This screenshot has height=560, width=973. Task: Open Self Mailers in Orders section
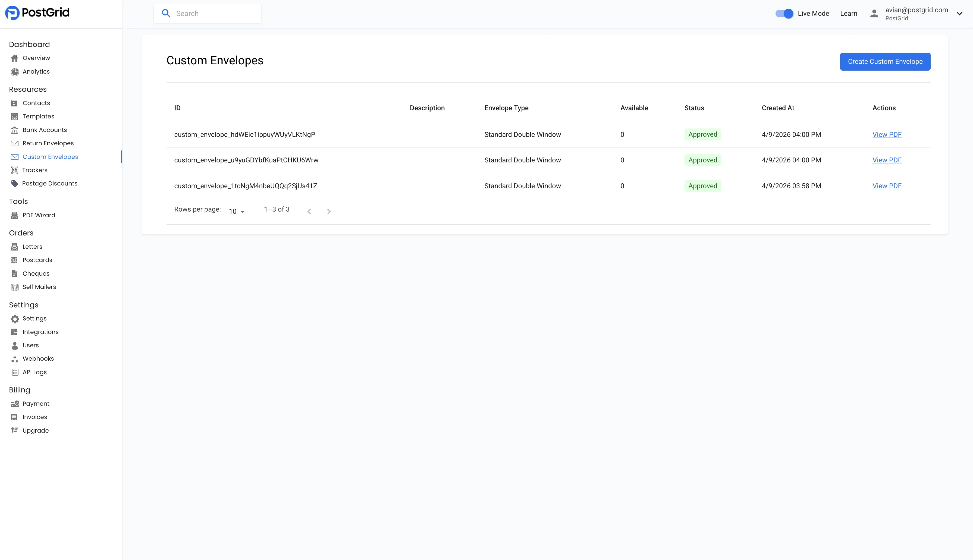click(39, 287)
